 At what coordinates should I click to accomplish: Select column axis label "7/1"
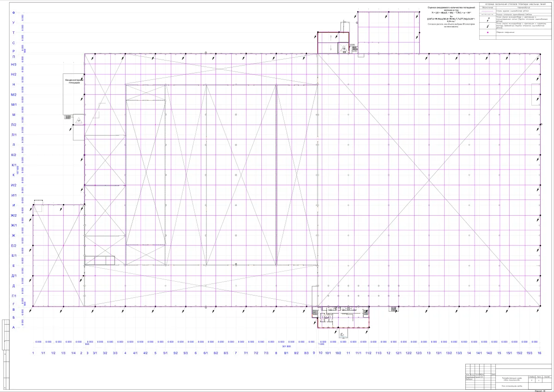(x=246, y=353)
